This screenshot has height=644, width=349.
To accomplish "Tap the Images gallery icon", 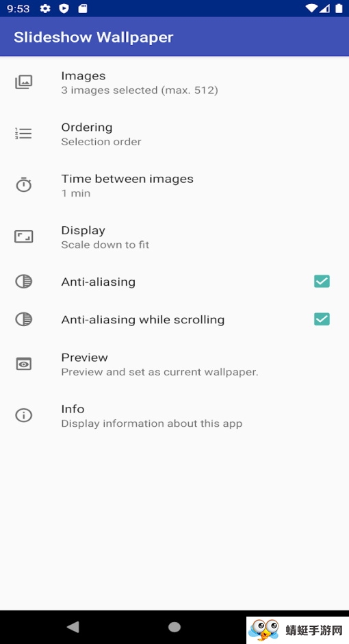I will 24,82.
